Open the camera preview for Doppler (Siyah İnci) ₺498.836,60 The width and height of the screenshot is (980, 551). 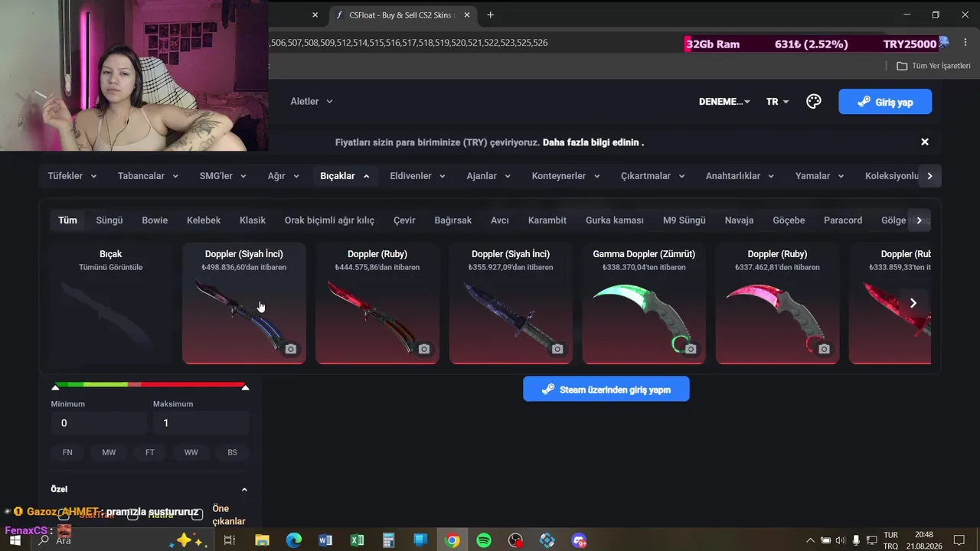point(291,349)
